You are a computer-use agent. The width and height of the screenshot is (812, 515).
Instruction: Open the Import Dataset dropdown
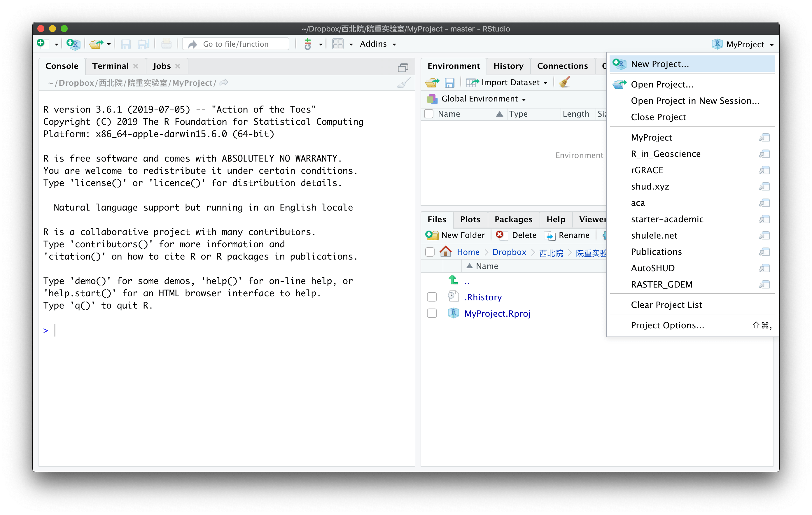(x=507, y=83)
